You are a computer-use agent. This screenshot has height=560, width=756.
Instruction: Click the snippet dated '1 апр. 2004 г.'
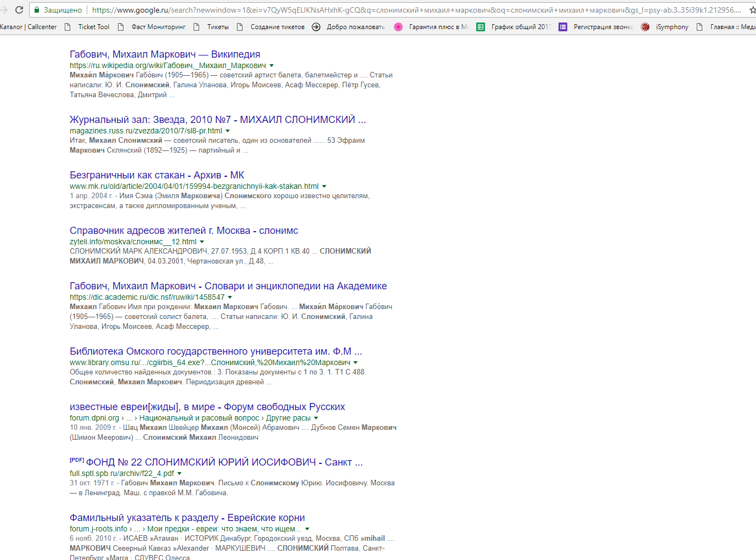pos(219,201)
